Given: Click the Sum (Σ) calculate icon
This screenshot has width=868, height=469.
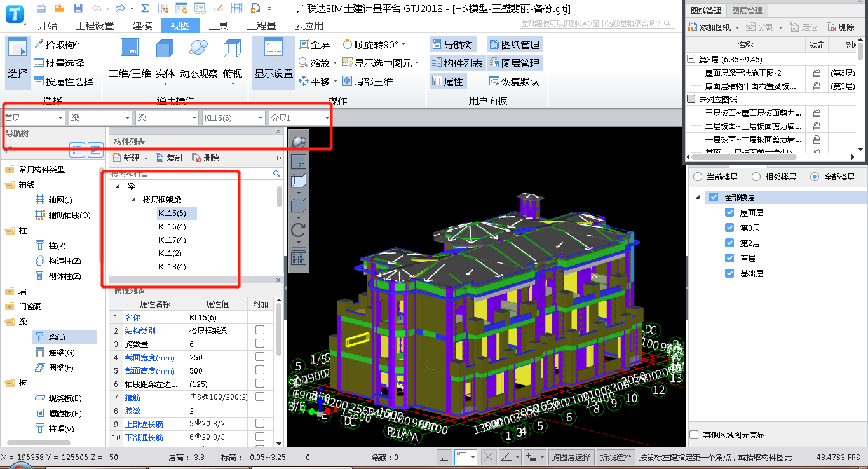Looking at the screenshot, I should 145,8.
